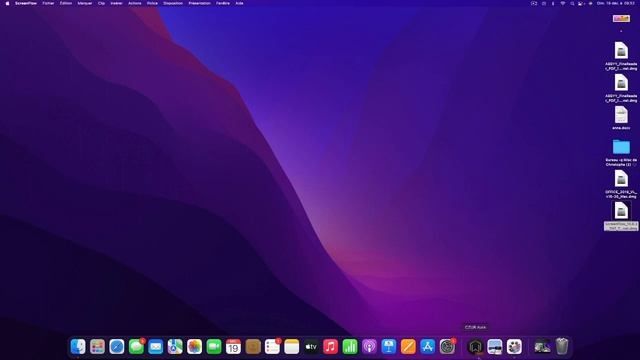This screenshot has width=640, height=360.
Task: Open the Insérer menu
Action: point(116,3)
